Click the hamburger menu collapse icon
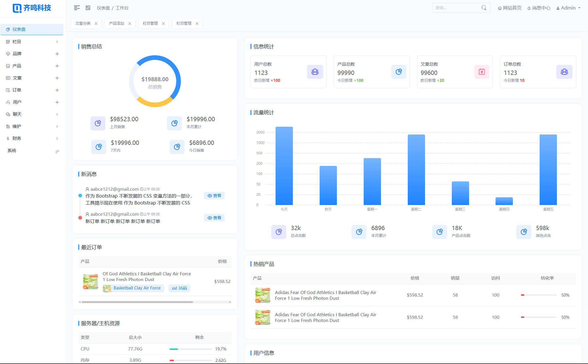Screen dimensions: 588x364 (x=77, y=8)
